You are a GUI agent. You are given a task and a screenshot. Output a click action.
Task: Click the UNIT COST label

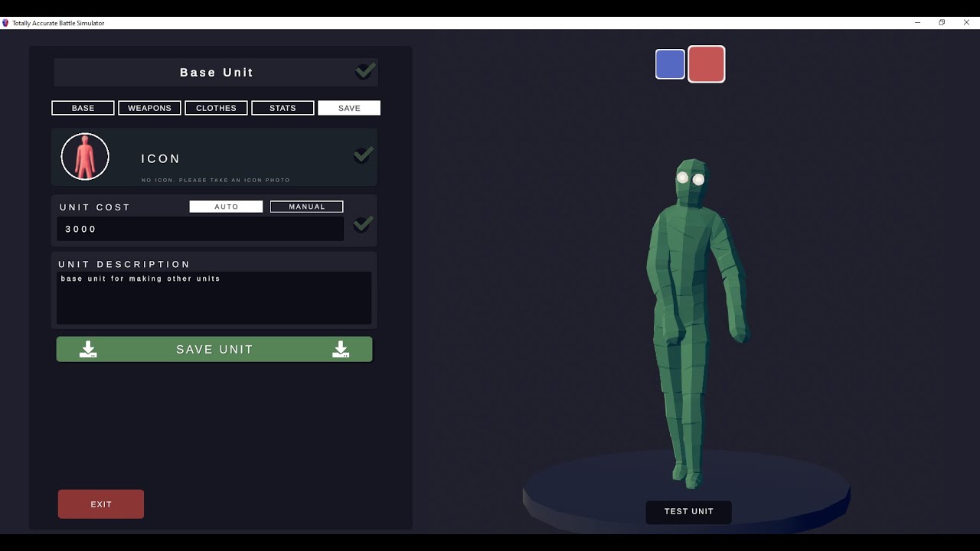(x=95, y=207)
